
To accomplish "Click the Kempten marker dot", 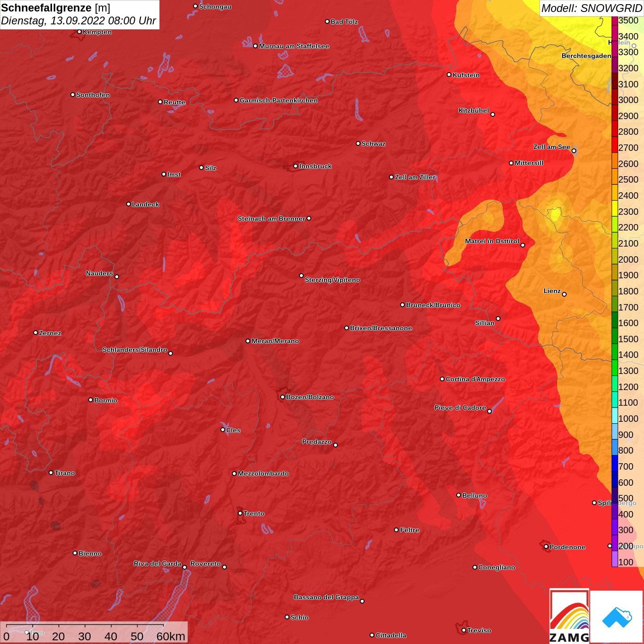I will pos(79,32).
